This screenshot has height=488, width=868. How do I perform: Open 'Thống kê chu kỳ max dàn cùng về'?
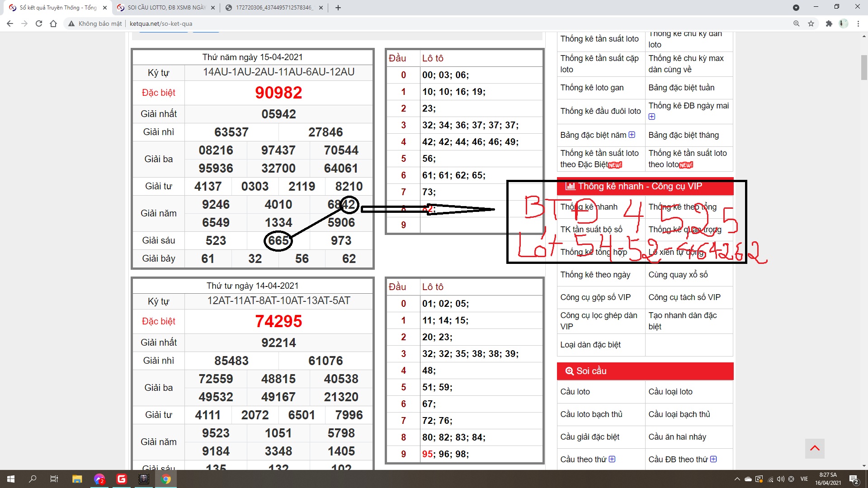686,64
